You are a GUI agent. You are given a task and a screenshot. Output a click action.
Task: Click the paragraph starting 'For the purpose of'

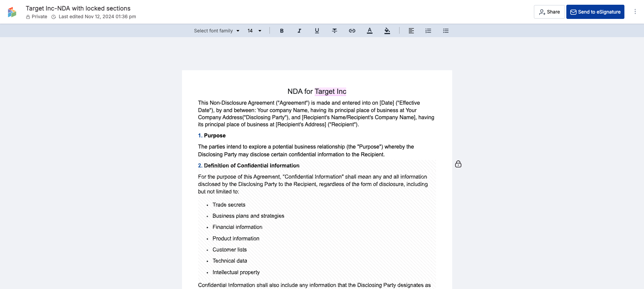click(x=313, y=184)
